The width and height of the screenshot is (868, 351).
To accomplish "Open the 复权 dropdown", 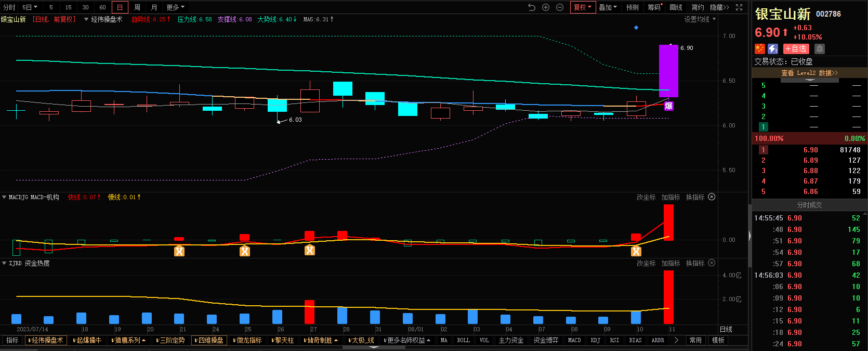I will 583,7.
